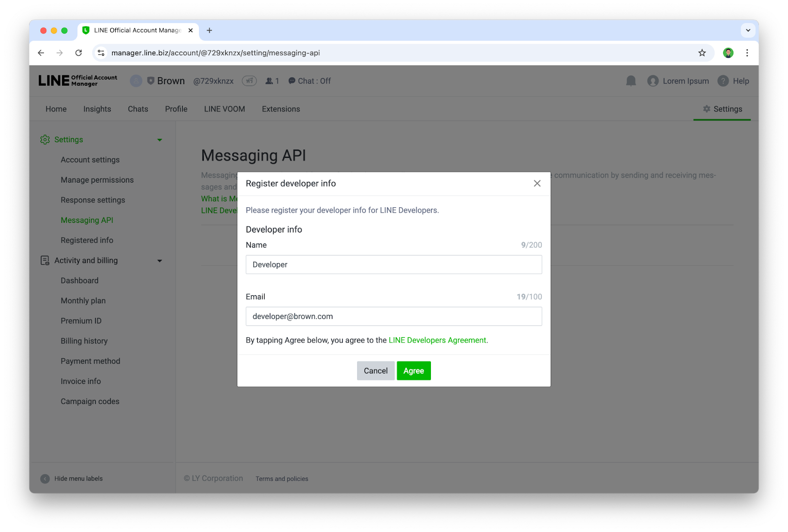Bookmark this page with the star icon

click(702, 53)
